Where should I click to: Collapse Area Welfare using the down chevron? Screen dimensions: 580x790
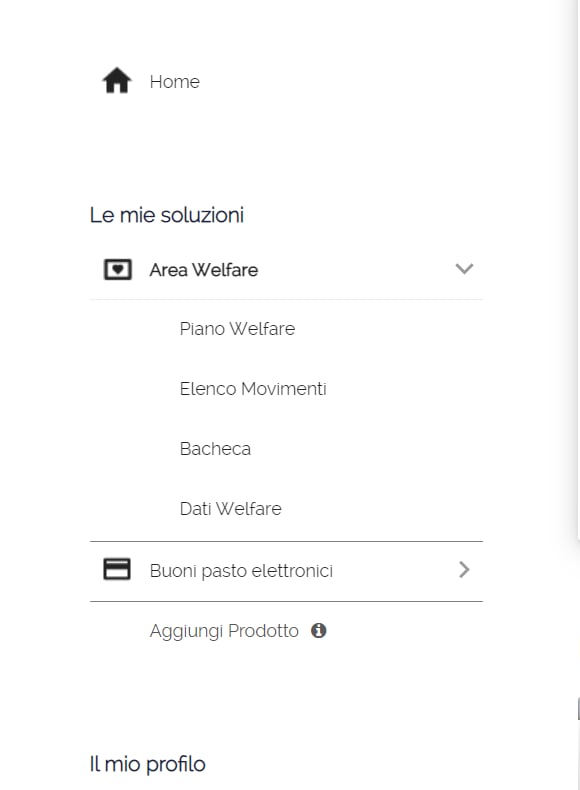[464, 269]
